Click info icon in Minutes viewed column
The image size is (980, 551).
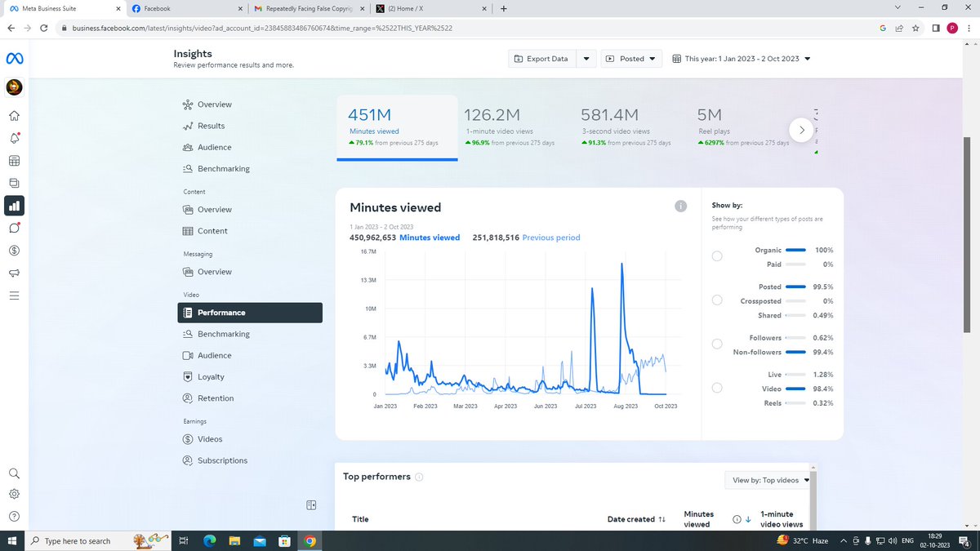point(737,519)
